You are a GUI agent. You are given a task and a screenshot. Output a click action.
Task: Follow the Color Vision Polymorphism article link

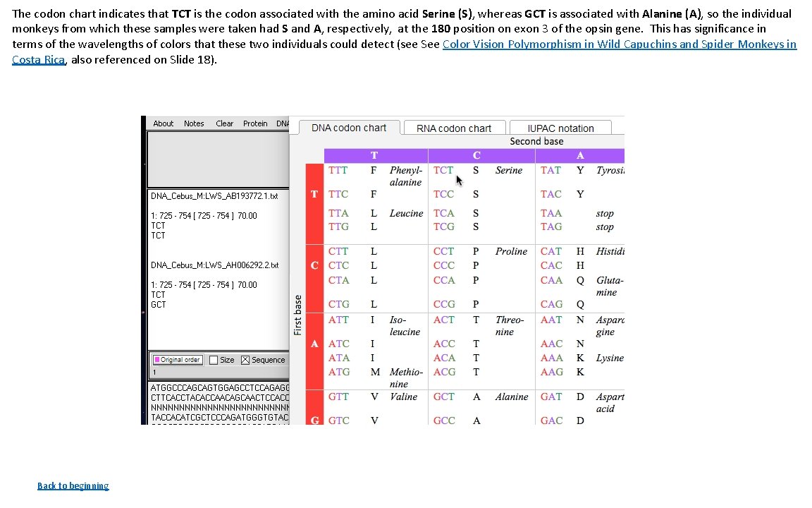pos(620,44)
